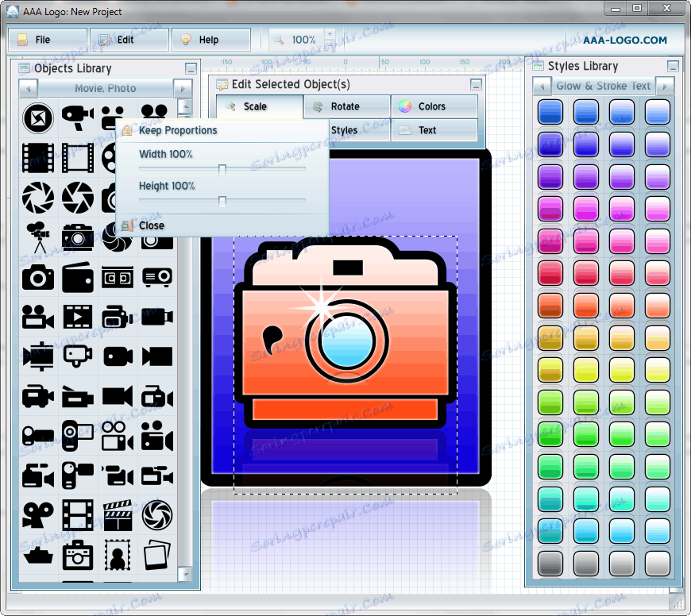The width and height of the screenshot is (691, 616).
Task: Select the boat silhouette icon
Action: pyautogui.click(x=38, y=556)
